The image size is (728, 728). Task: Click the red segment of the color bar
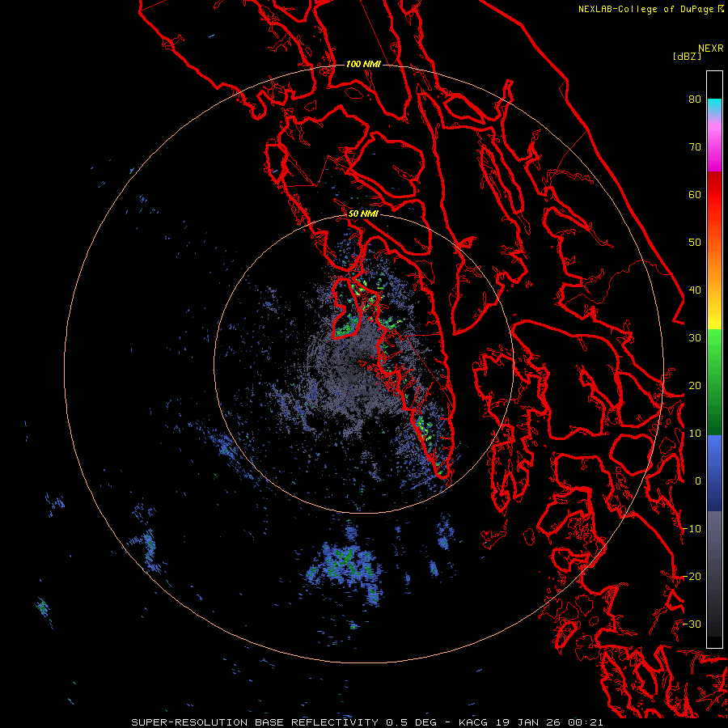(x=714, y=195)
